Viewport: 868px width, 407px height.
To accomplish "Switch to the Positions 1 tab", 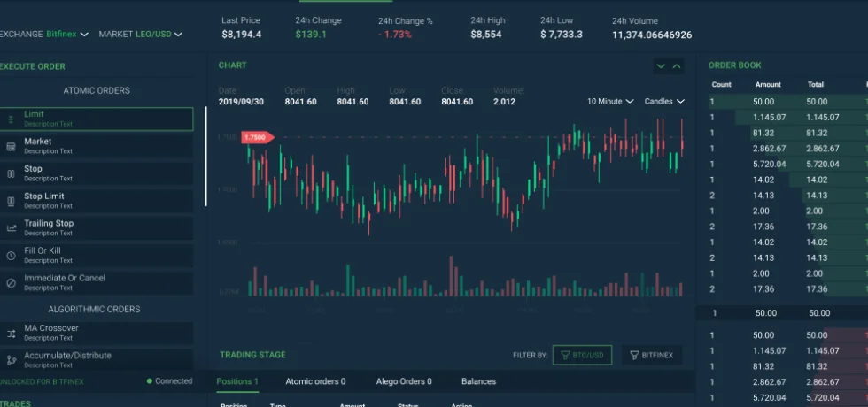I will (237, 381).
